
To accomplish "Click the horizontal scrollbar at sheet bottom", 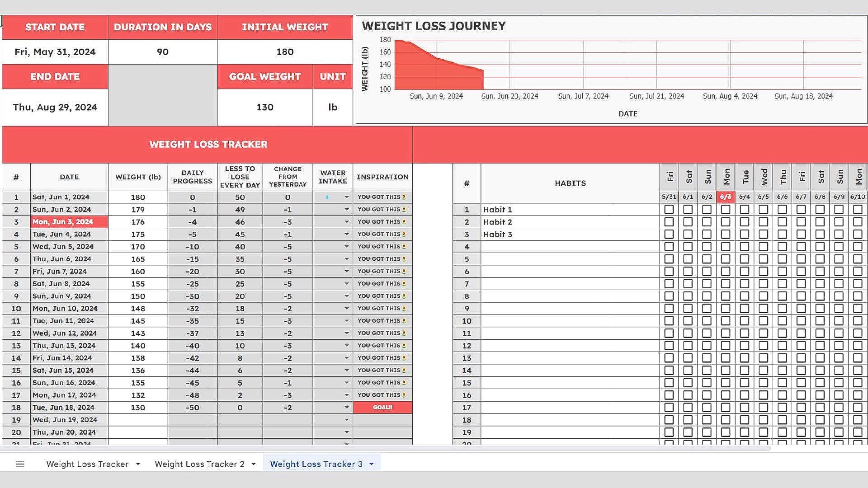I will tap(385, 449).
